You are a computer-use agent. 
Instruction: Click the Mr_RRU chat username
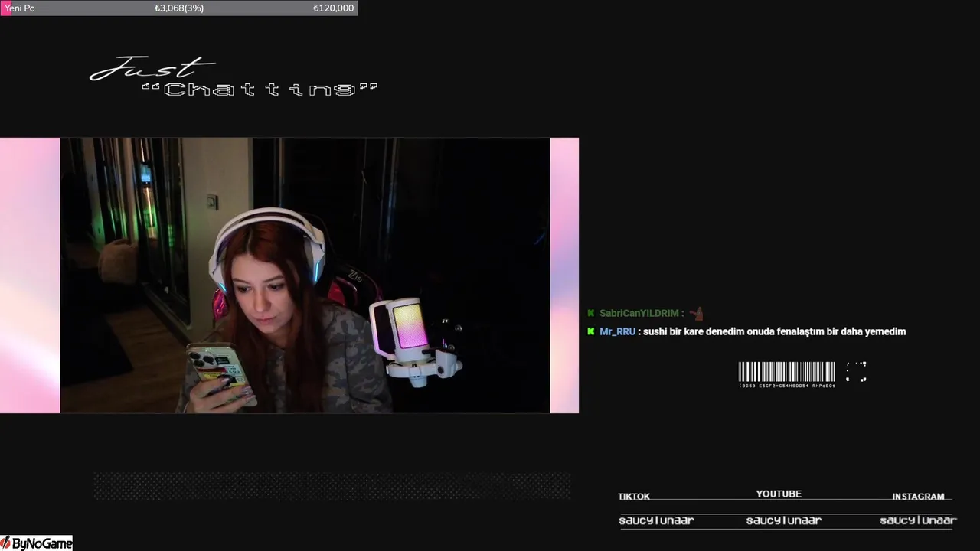(617, 331)
